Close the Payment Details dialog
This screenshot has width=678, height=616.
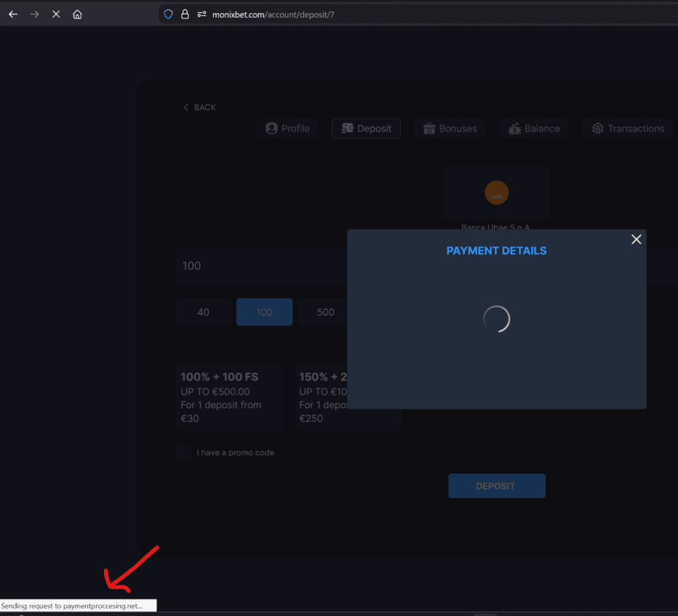636,239
